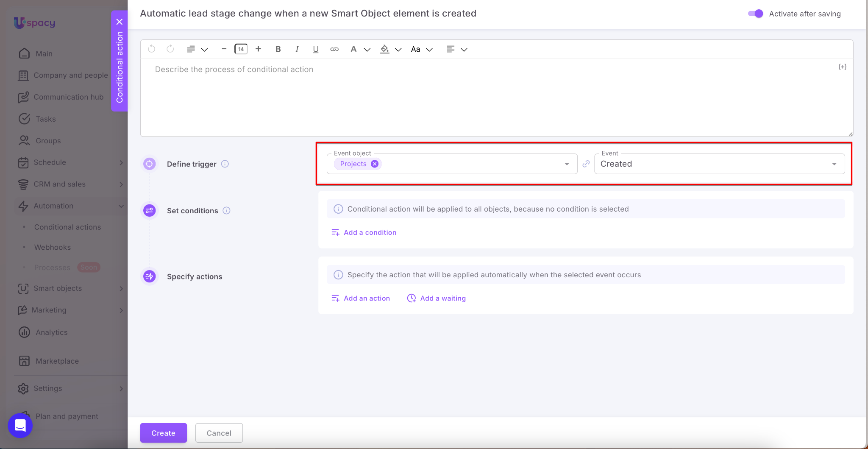Image resolution: width=868 pixels, height=449 pixels.
Task: Toggle the Activate after saving switch
Action: [x=755, y=14]
